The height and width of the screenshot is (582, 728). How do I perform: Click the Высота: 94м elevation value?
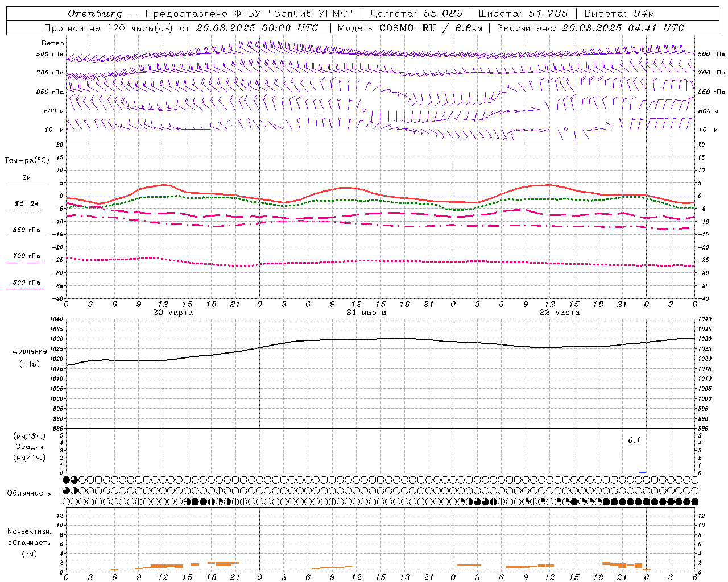point(619,14)
